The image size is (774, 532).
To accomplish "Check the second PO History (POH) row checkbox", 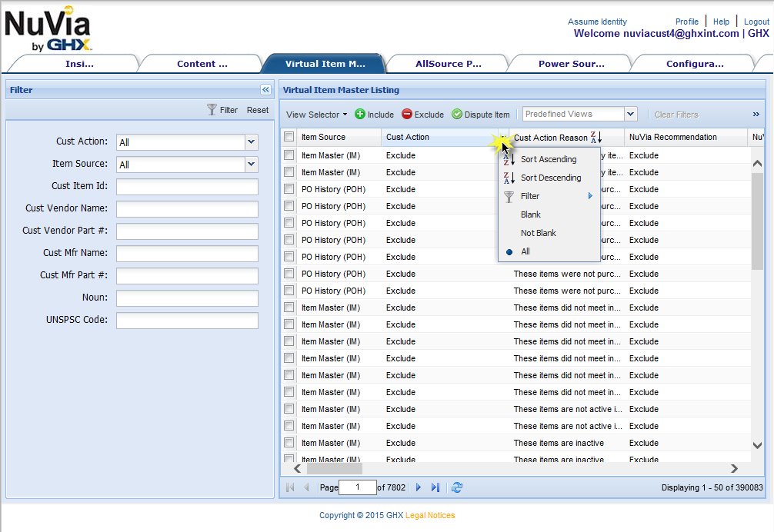I will point(289,205).
